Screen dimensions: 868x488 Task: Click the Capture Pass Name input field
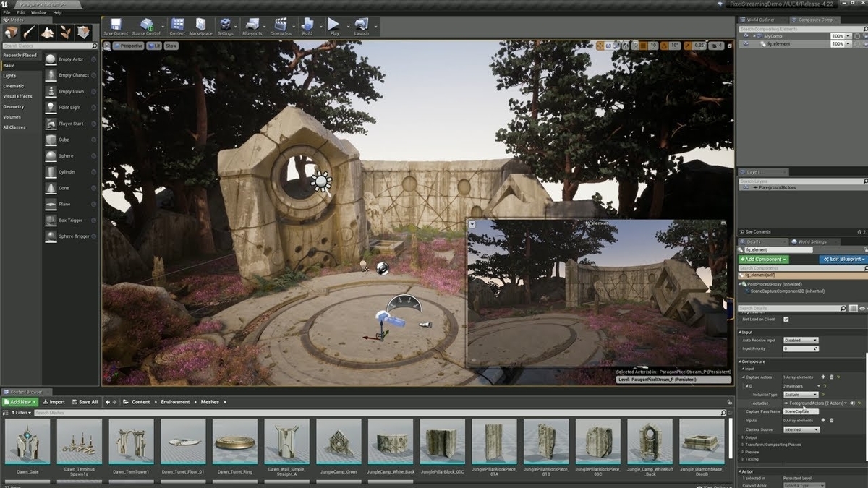(x=801, y=411)
